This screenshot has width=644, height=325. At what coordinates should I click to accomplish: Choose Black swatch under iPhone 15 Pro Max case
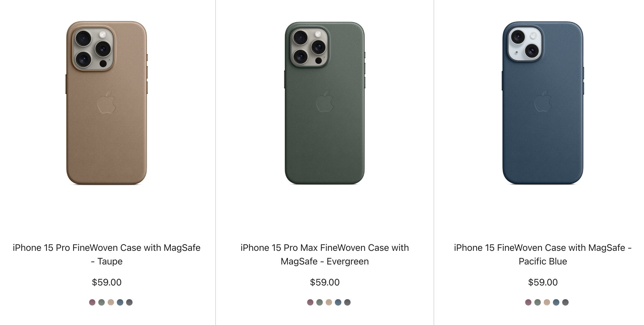[347, 302]
